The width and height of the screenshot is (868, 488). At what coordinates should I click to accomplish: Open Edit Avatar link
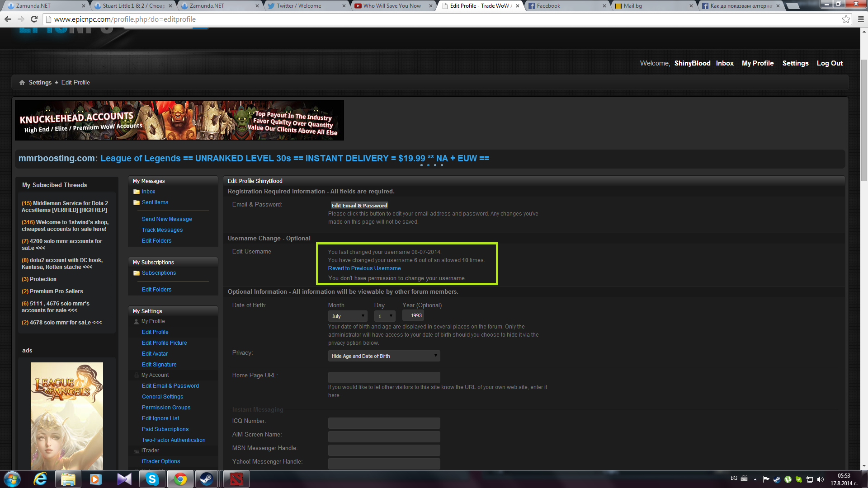pos(155,354)
